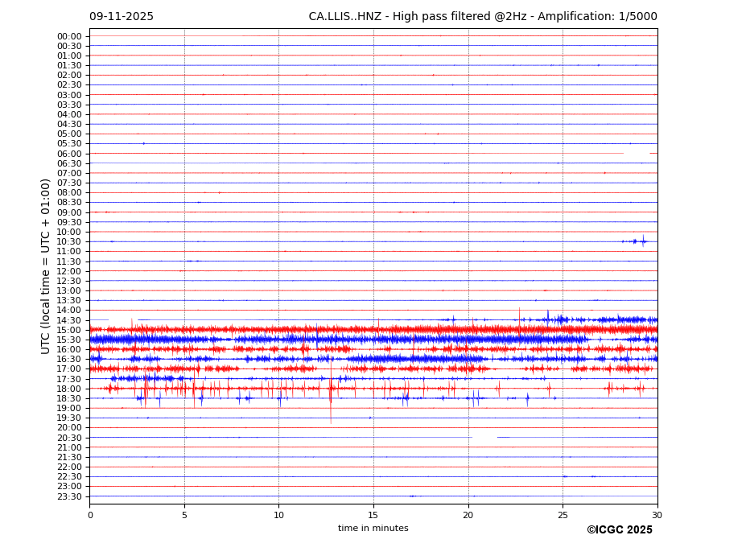Select the 23:30 time row label
The height and width of the screenshot is (560, 746).
pos(69,496)
